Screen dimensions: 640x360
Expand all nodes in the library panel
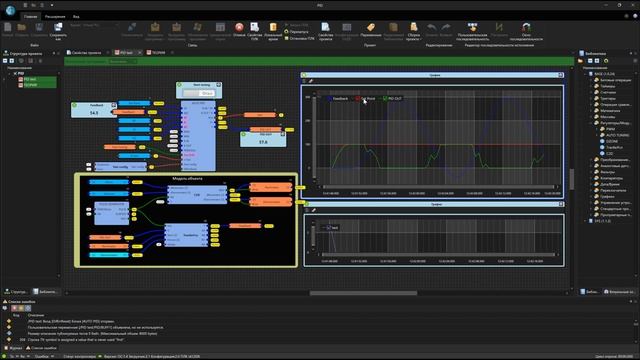(x=597, y=61)
